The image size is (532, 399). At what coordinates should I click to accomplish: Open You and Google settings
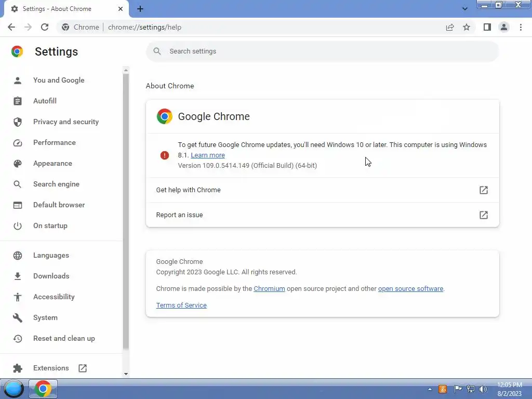pos(59,81)
